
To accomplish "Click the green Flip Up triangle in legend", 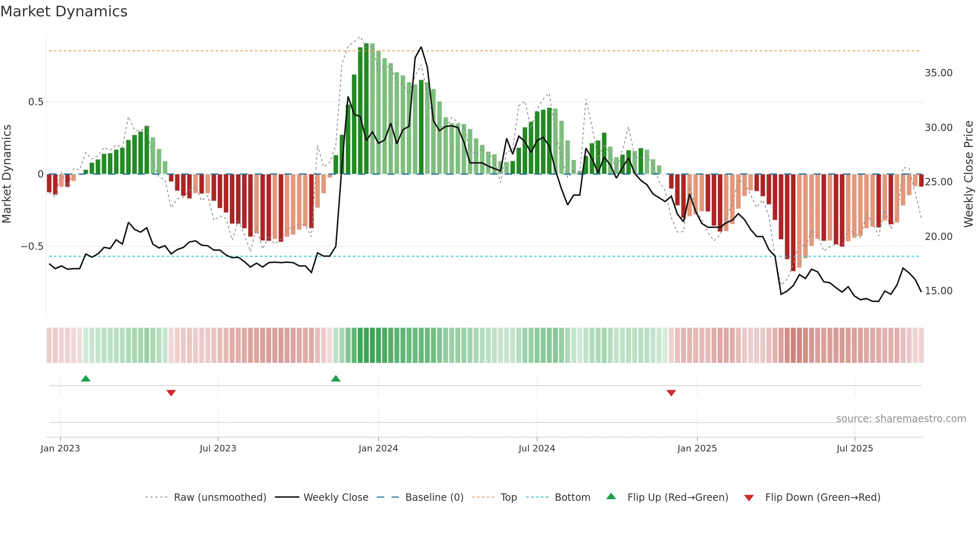I will [x=611, y=496].
